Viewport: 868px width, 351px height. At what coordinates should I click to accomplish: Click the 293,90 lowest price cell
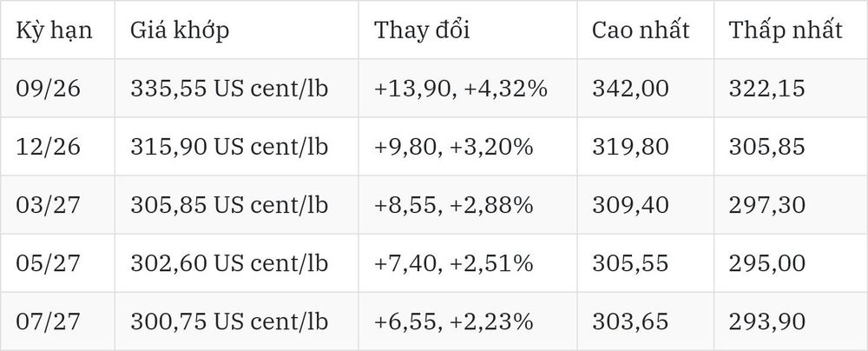coord(791,321)
